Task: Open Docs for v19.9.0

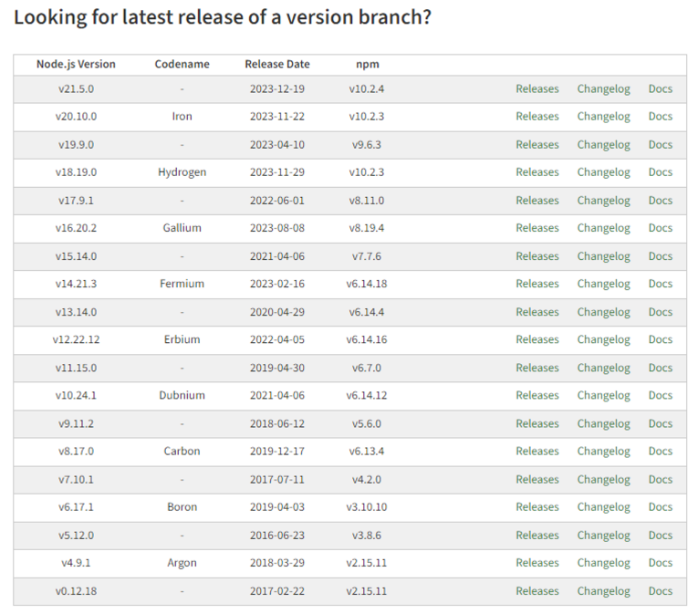Action: coord(660,145)
